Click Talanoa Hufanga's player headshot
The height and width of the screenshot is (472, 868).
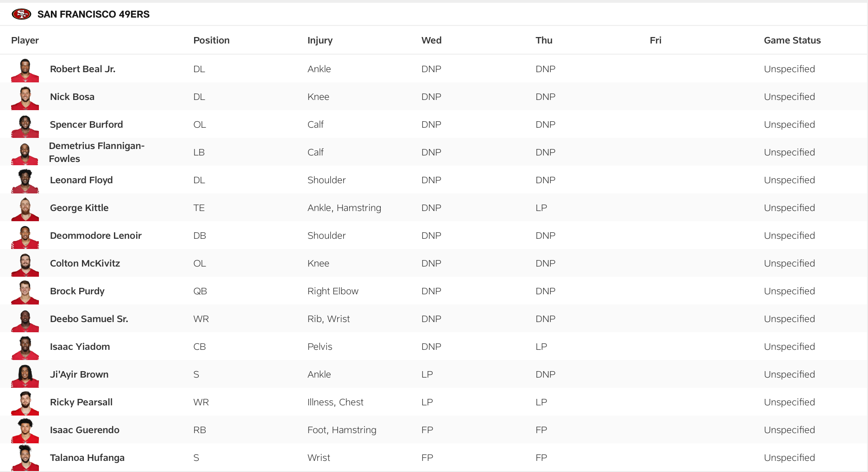25,458
